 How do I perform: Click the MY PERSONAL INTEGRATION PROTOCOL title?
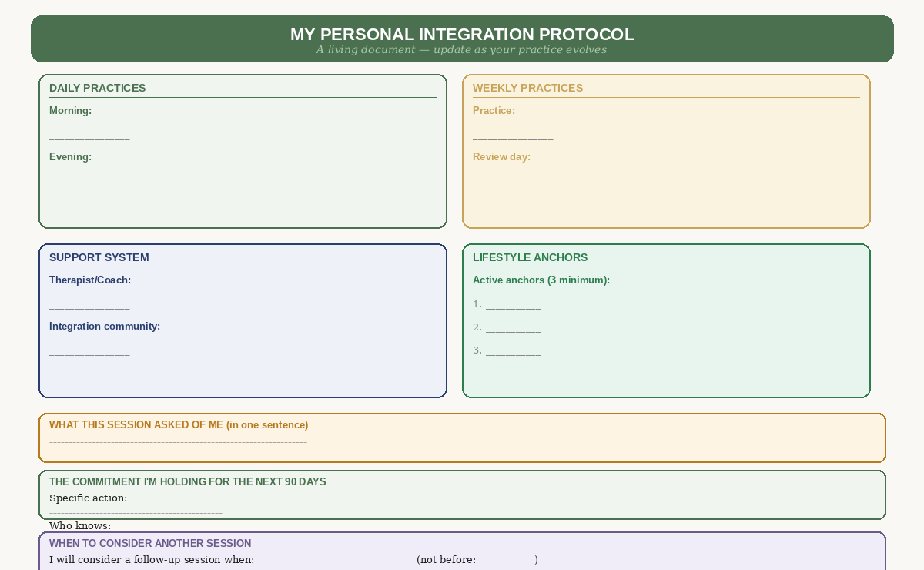(461, 34)
